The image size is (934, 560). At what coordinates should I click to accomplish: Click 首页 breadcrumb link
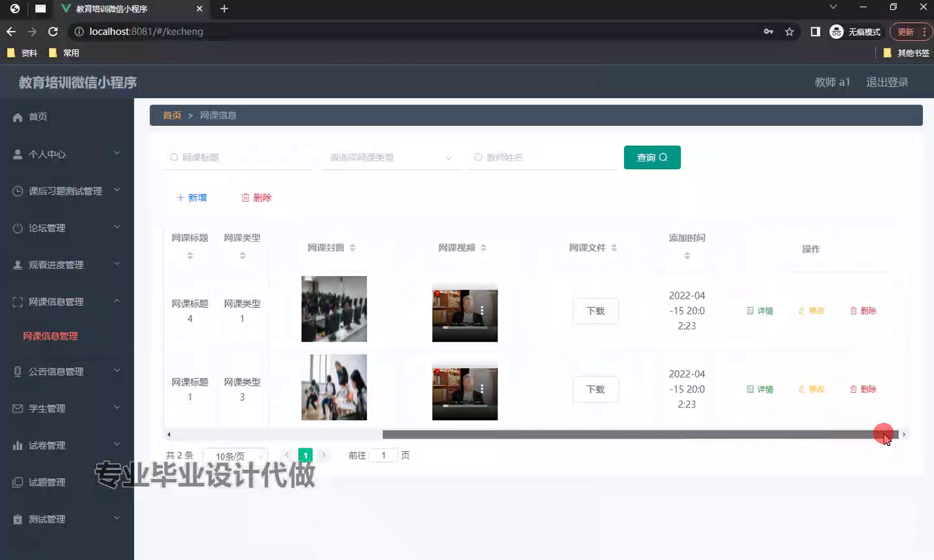(172, 115)
